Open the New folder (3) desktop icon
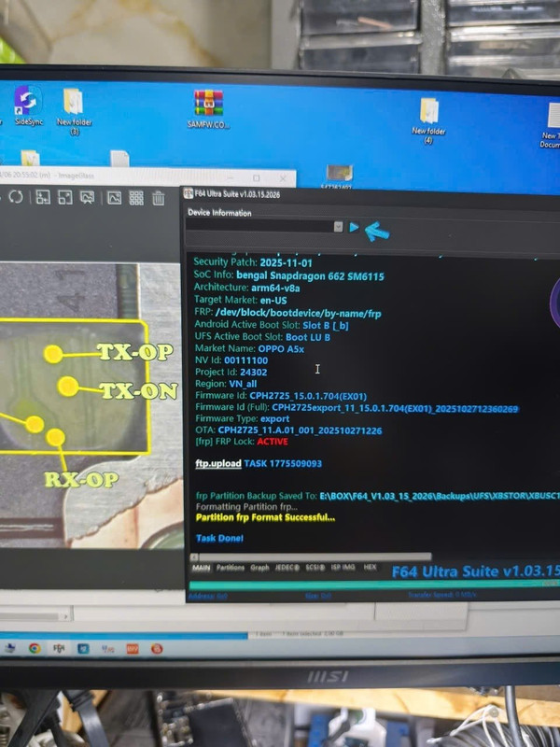The image size is (560, 747). coord(74,110)
